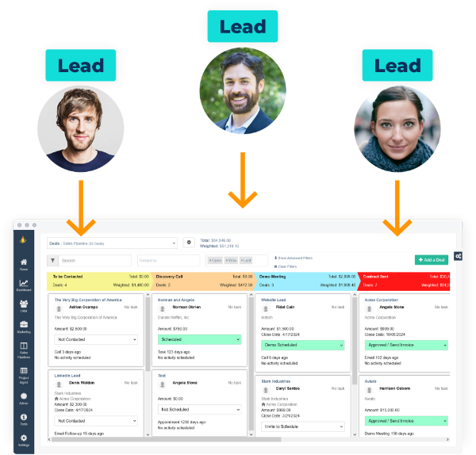
Task: Open the Dashboard sidebar icon
Action: click(x=24, y=285)
